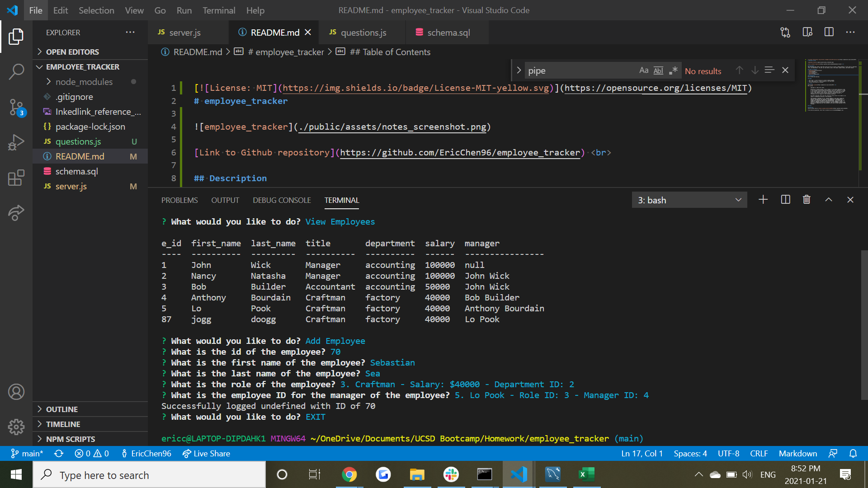This screenshot has width=868, height=488.
Task: Toggle the whole word search match option
Action: coord(658,70)
